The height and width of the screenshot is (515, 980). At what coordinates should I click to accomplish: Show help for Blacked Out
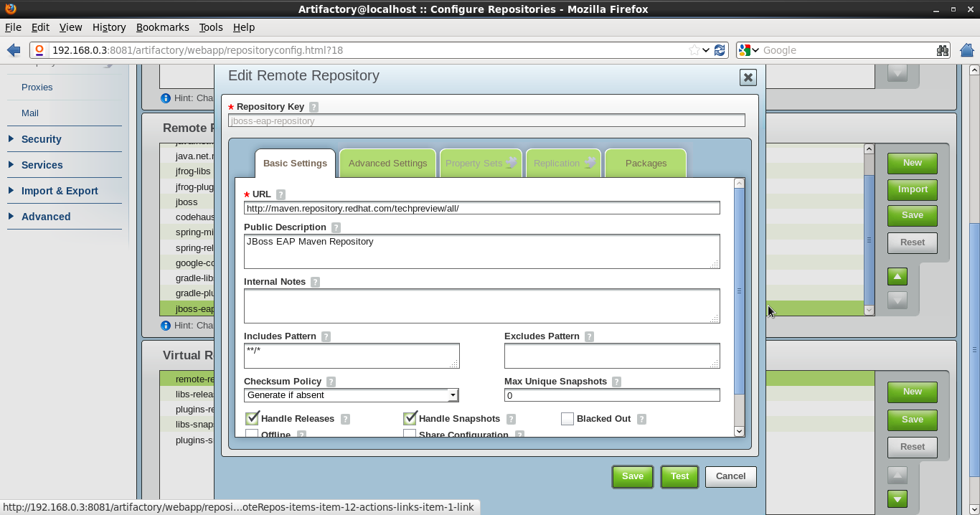(641, 419)
